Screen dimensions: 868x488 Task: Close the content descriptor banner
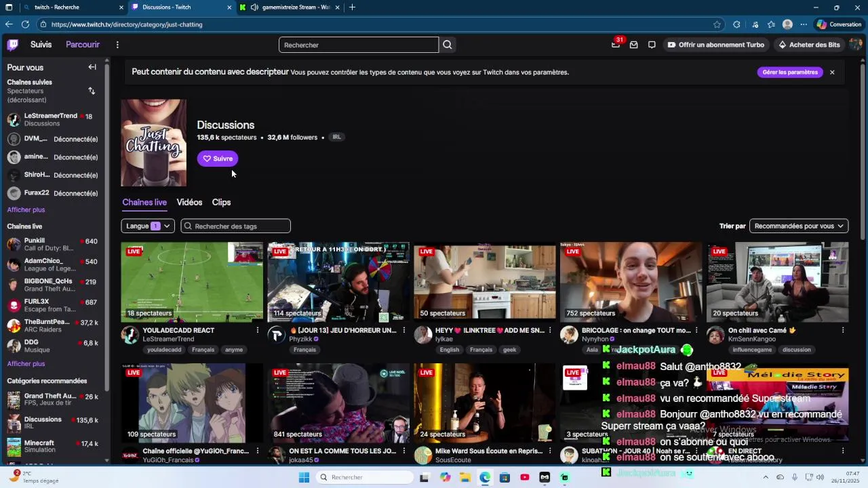[x=832, y=73]
